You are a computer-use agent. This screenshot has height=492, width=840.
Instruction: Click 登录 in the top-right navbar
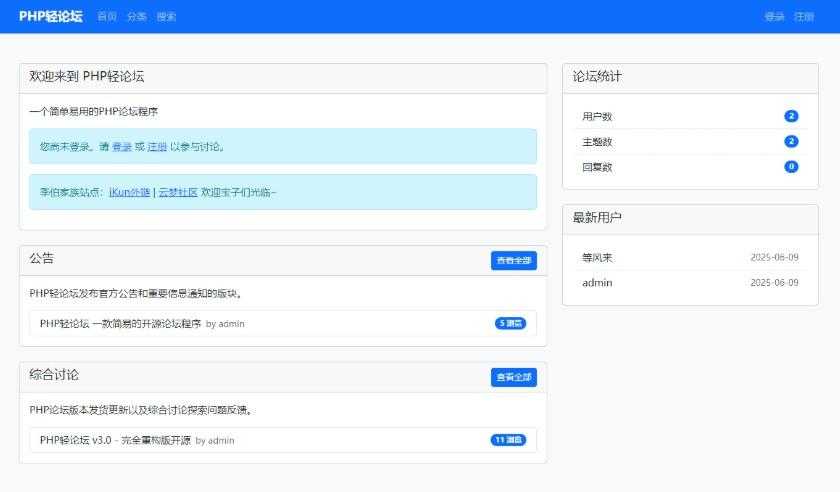pyautogui.click(x=774, y=17)
